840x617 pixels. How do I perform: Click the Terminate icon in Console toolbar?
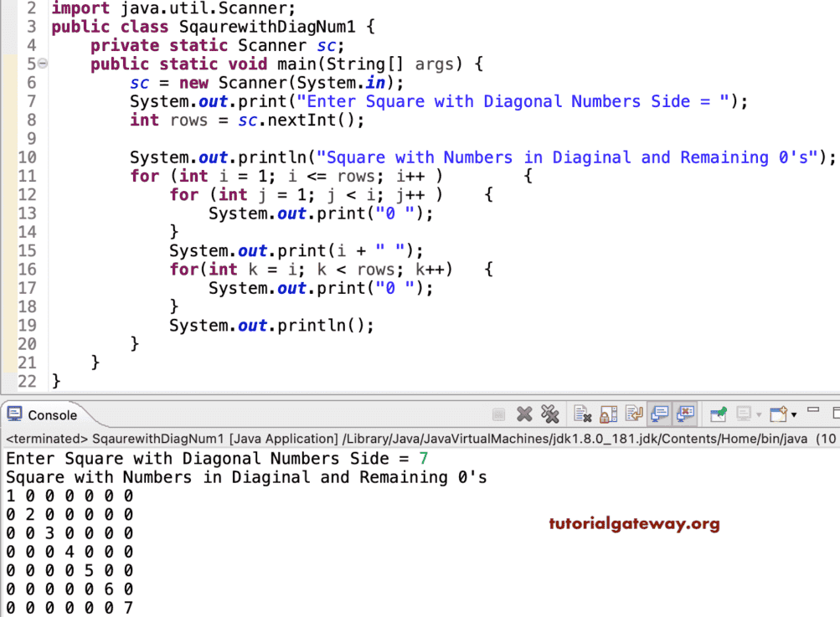(498, 414)
